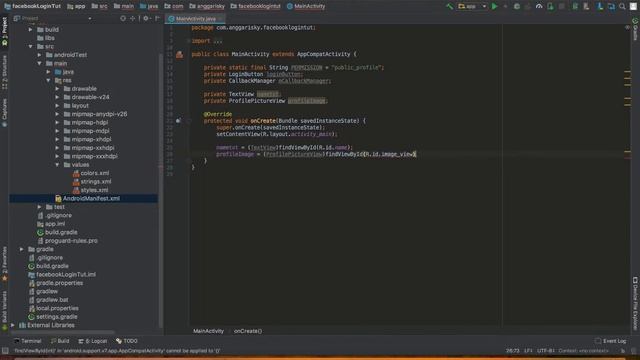Open app-level build.gradle under app

57,232
